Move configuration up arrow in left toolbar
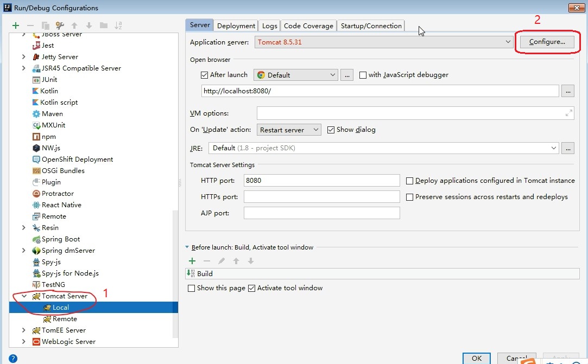This screenshot has height=364, width=588. 74,25
